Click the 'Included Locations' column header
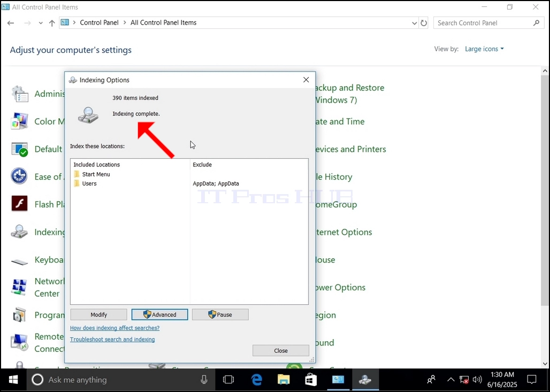Screen dimensions: 550x392 (96, 164)
